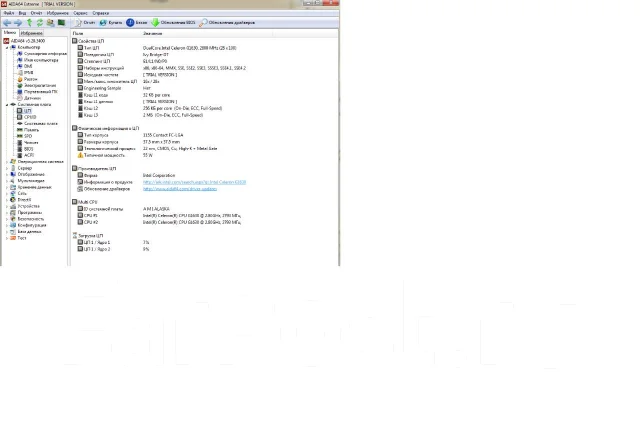This screenshot has height=435, width=640.
Task: Select the BIOS icon in the tree
Action: (19, 149)
